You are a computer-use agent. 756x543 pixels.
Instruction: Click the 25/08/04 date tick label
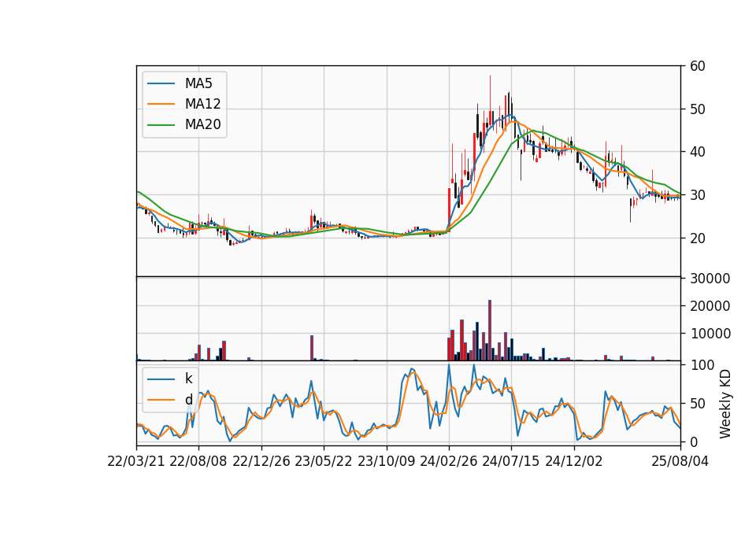680,461
